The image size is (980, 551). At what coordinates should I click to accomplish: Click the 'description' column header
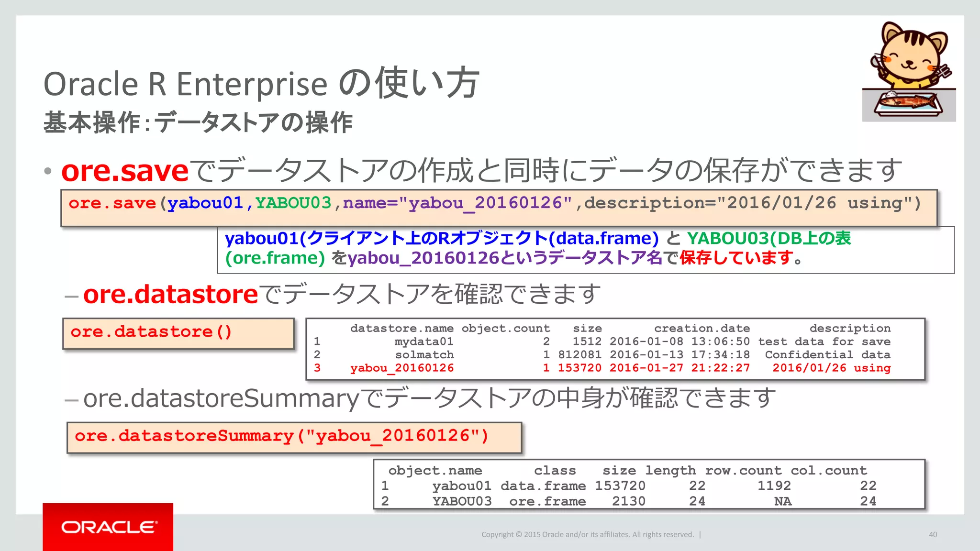[850, 329]
